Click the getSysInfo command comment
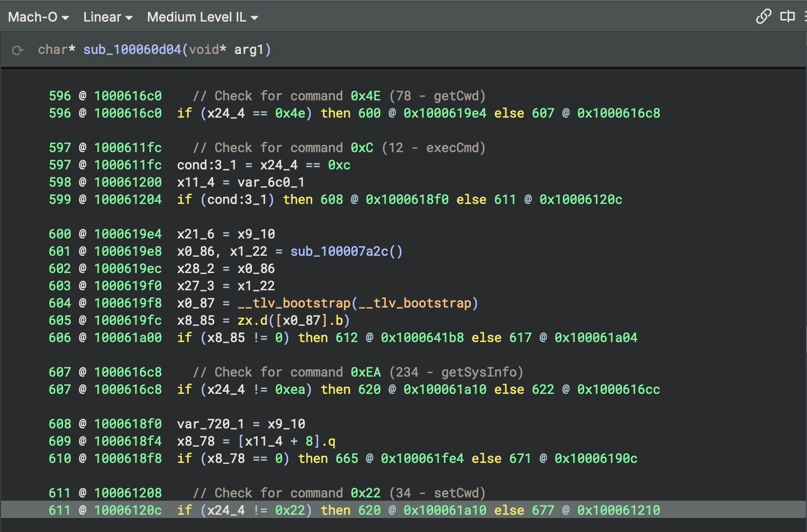Image resolution: width=807 pixels, height=532 pixels. [x=358, y=372]
